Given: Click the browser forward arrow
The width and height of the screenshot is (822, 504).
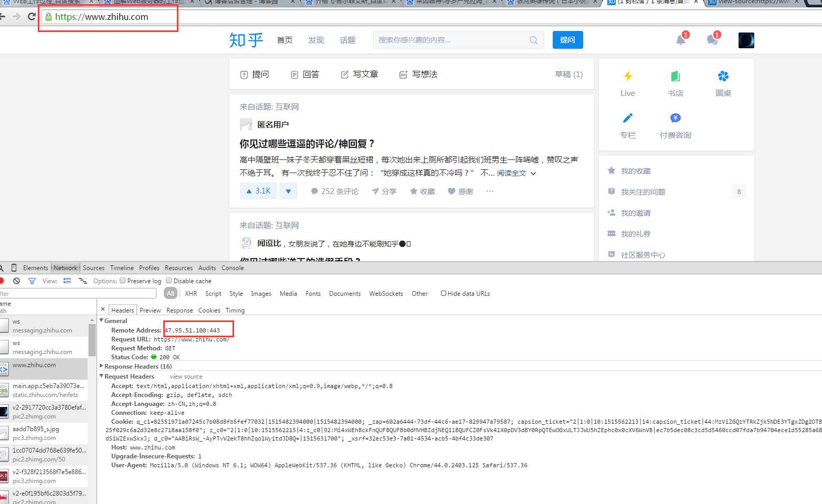Looking at the screenshot, I should [17, 16].
